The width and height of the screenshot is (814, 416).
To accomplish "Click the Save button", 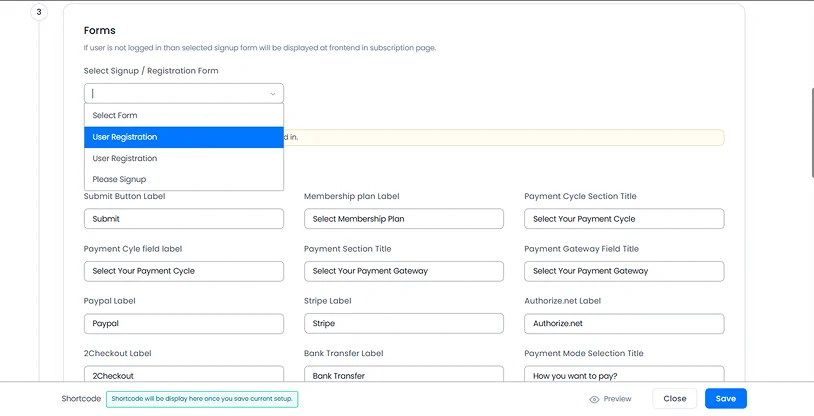I will [726, 398].
